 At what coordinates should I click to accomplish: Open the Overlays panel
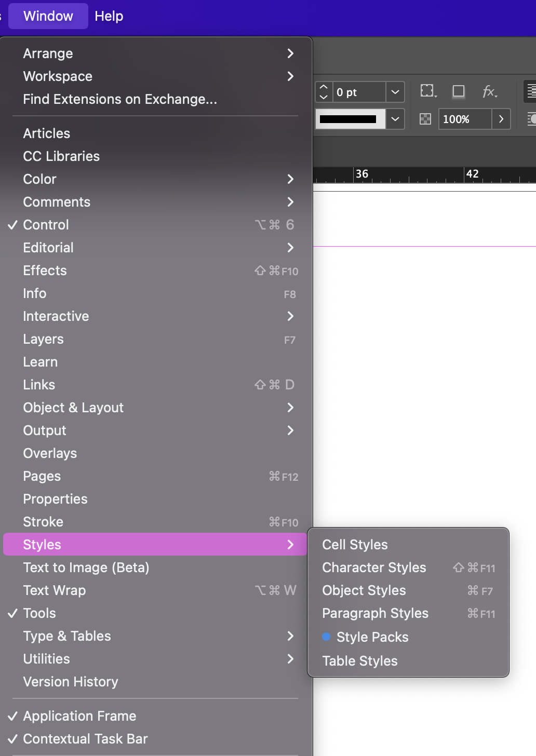156,453
